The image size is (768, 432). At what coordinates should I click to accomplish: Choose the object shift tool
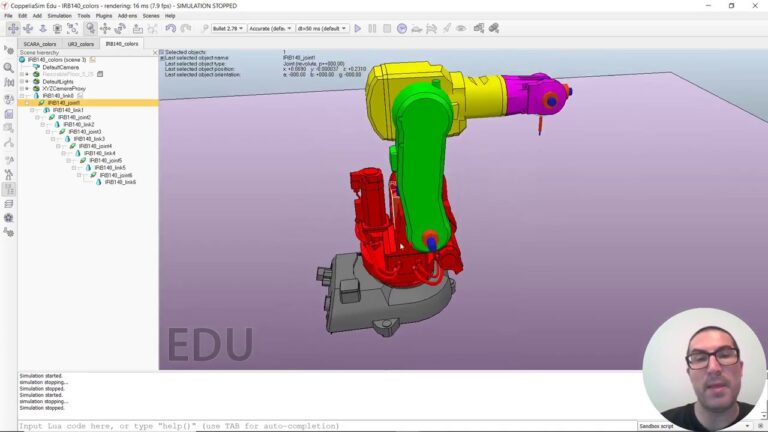(105, 28)
